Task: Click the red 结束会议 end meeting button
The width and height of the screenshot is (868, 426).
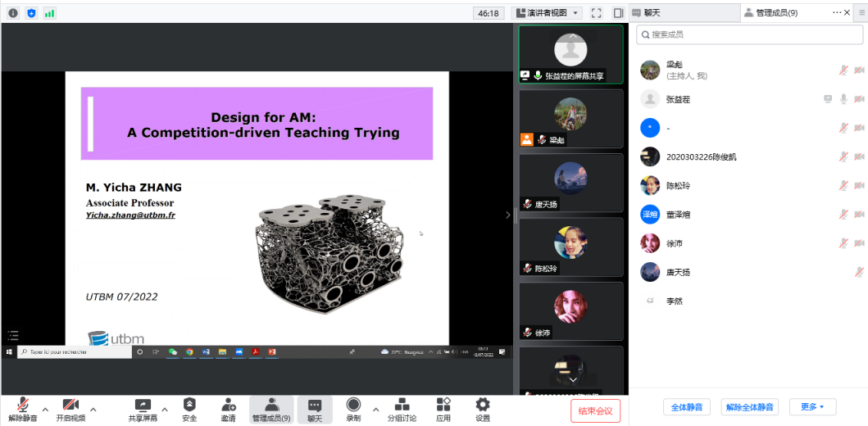Action: [x=596, y=411]
